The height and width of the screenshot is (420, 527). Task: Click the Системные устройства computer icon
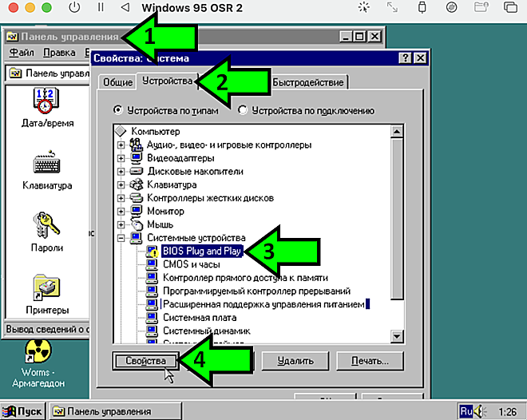pos(136,238)
